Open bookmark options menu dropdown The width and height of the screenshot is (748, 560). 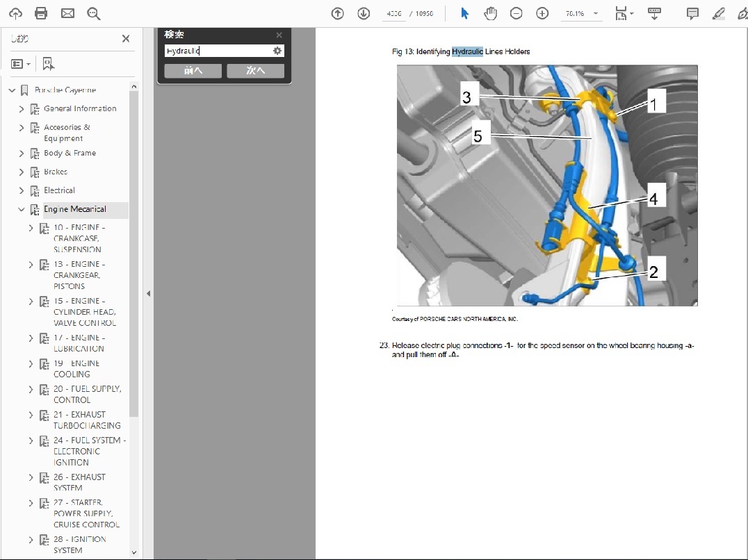click(21, 63)
